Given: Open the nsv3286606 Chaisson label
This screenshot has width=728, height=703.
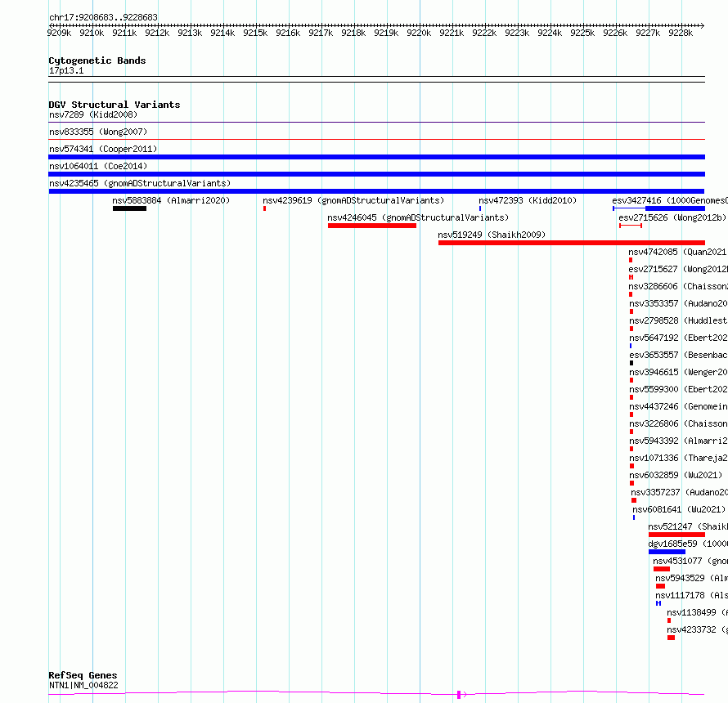Looking at the screenshot, I should 677,286.
